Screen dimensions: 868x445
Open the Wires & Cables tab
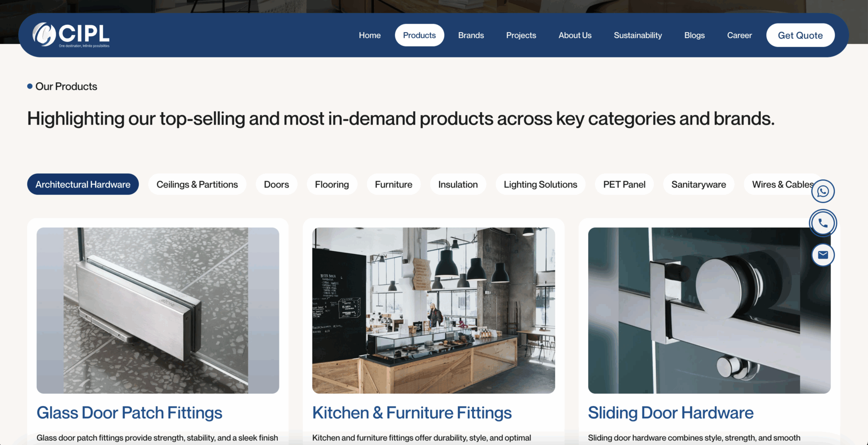[783, 184]
